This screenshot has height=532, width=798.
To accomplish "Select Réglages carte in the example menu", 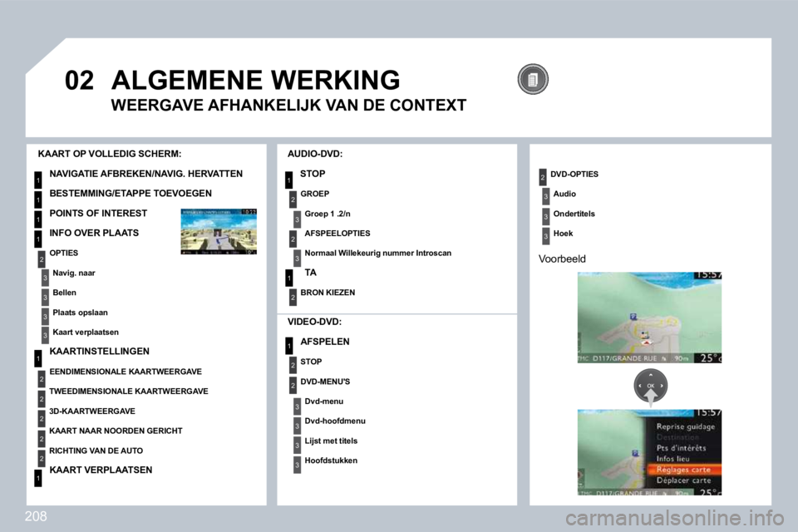I will click(x=683, y=470).
